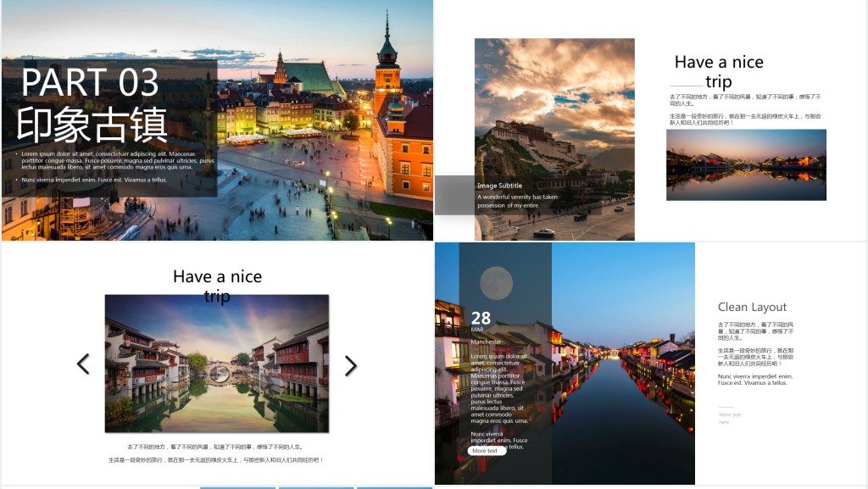Select the '印象古镇' heading
This screenshot has width=868, height=489.
[92, 124]
